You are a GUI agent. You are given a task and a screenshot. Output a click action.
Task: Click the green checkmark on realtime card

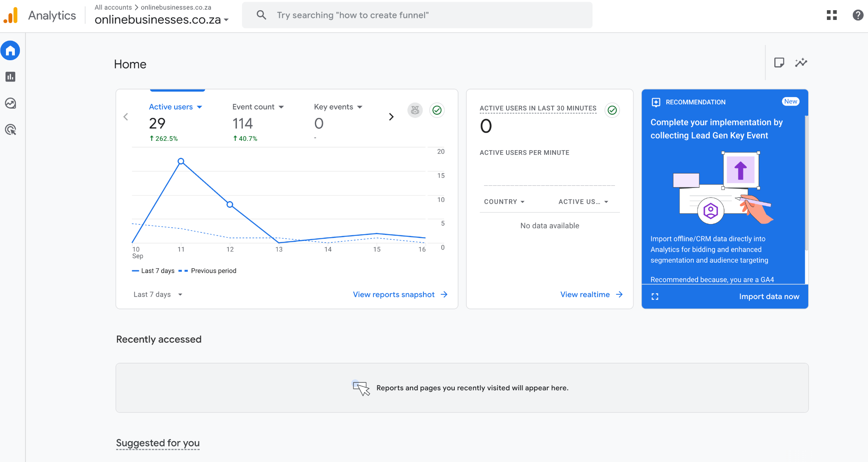(612, 110)
